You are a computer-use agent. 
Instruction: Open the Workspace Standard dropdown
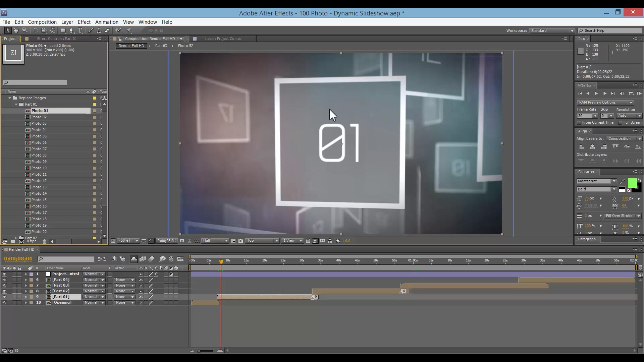point(552,31)
